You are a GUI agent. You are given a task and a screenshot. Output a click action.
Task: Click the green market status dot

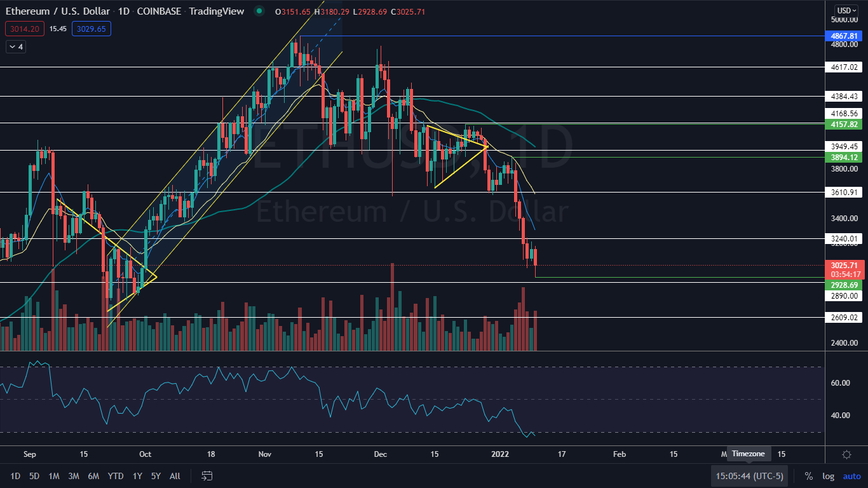point(259,11)
